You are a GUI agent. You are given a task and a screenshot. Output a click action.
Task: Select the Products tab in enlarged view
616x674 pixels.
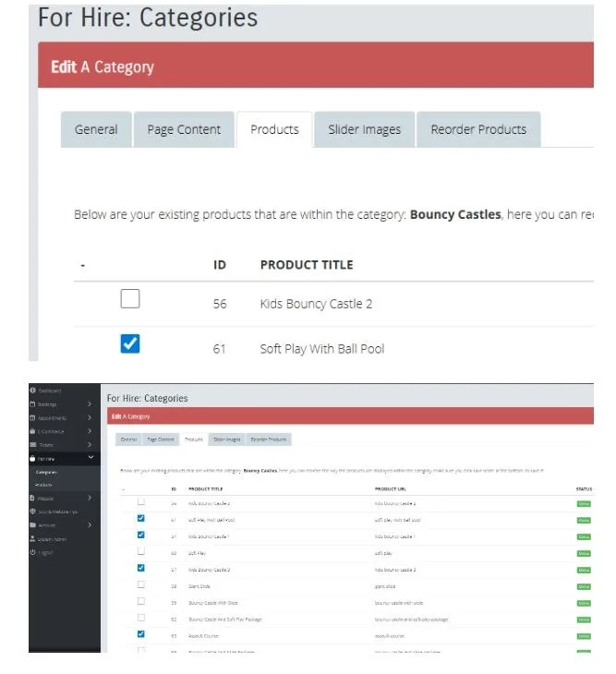274,129
